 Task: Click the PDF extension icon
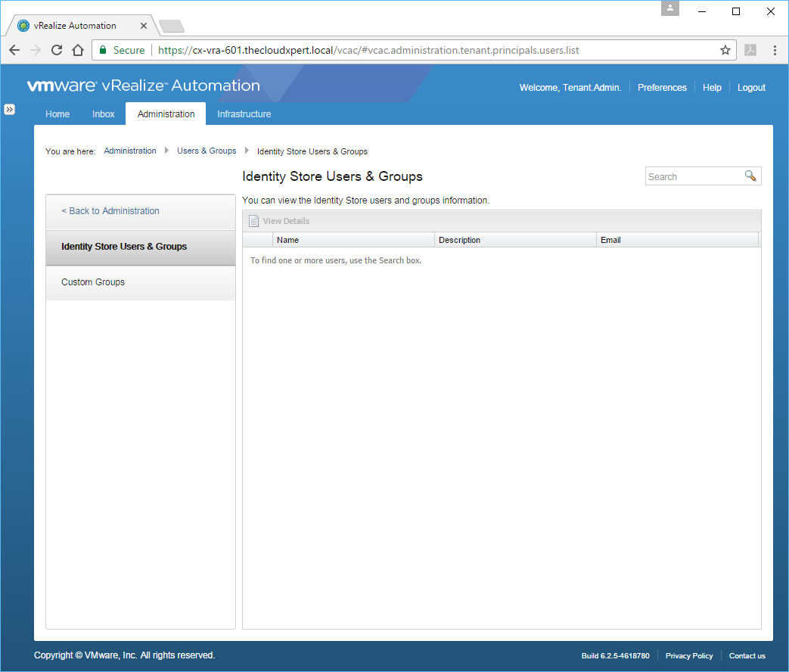point(750,50)
